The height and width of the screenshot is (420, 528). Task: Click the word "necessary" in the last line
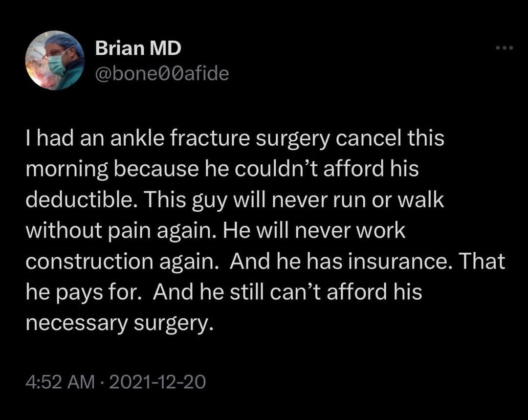[77, 323]
